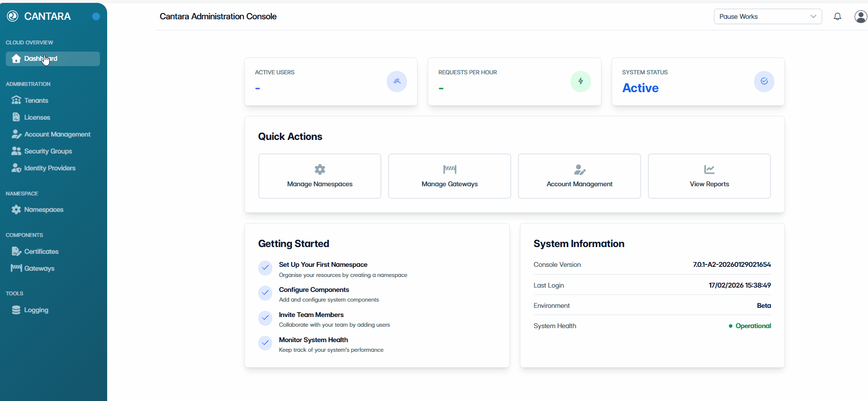Click checkmark beside Set Up Your First Namespace
Image resolution: width=868 pixels, height=401 pixels.
[266, 268]
